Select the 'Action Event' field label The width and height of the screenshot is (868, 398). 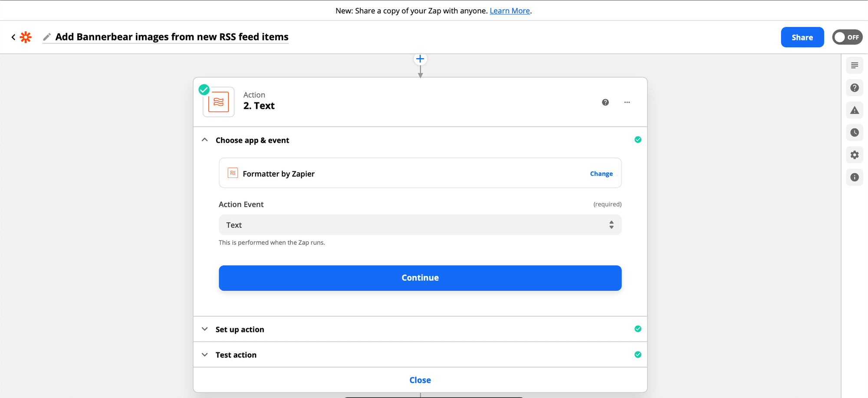pos(241,204)
